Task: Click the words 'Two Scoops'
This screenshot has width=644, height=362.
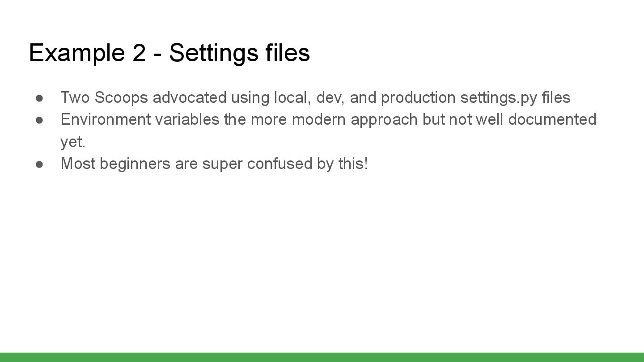Action: point(104,97)
